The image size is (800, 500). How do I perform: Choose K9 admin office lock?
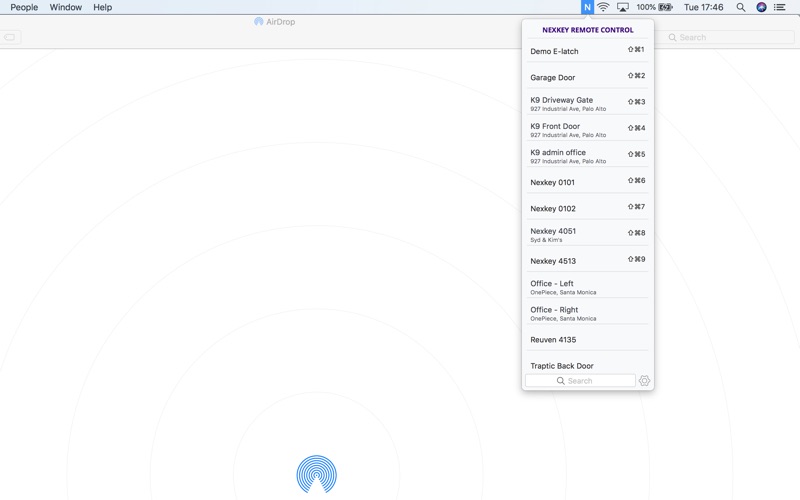[587, 156]
